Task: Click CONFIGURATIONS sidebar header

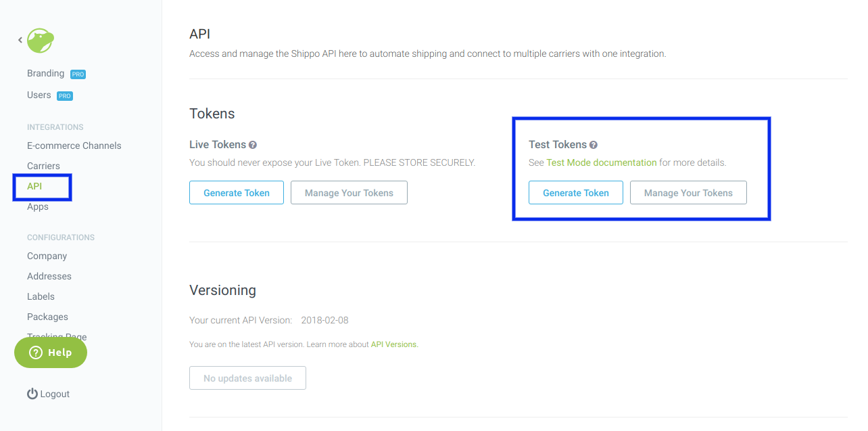Action: [61, 237]
